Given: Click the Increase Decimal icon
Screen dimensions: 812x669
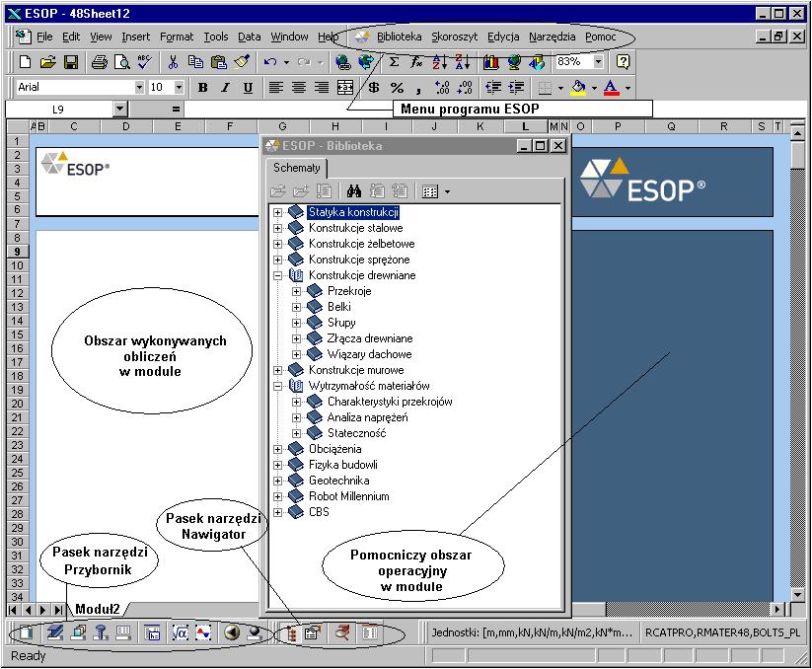Looking at the screenshot, I should click(x=443, y=88).
